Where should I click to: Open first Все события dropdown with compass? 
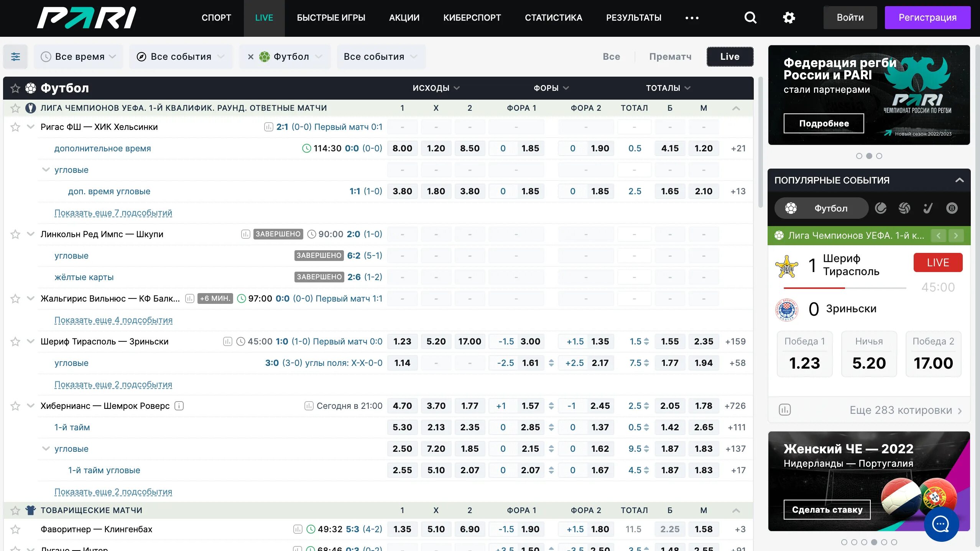click(x=181, y=57)
